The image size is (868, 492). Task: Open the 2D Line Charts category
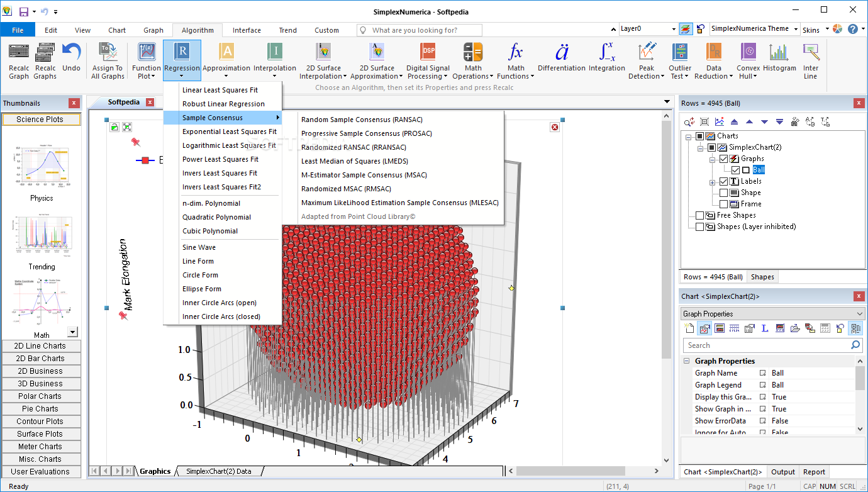coord(41,346)
